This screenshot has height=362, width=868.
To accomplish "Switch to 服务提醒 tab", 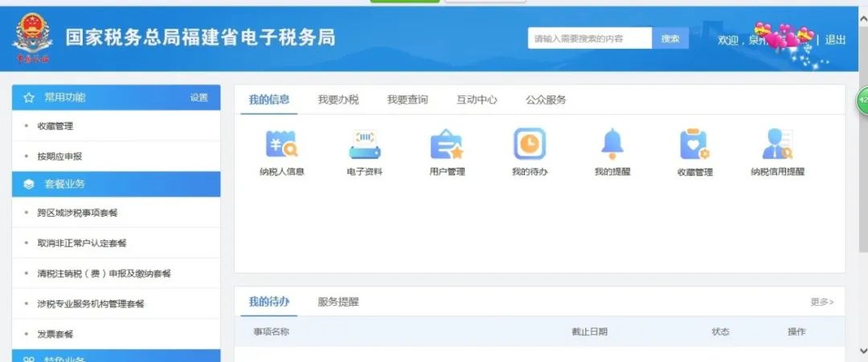I will 338,303.
